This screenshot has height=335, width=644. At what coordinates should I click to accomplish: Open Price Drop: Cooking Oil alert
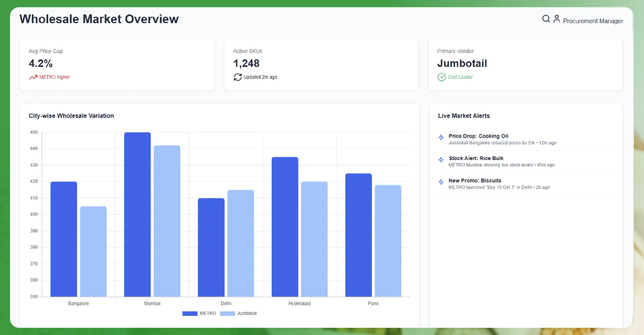click(478, 136)
